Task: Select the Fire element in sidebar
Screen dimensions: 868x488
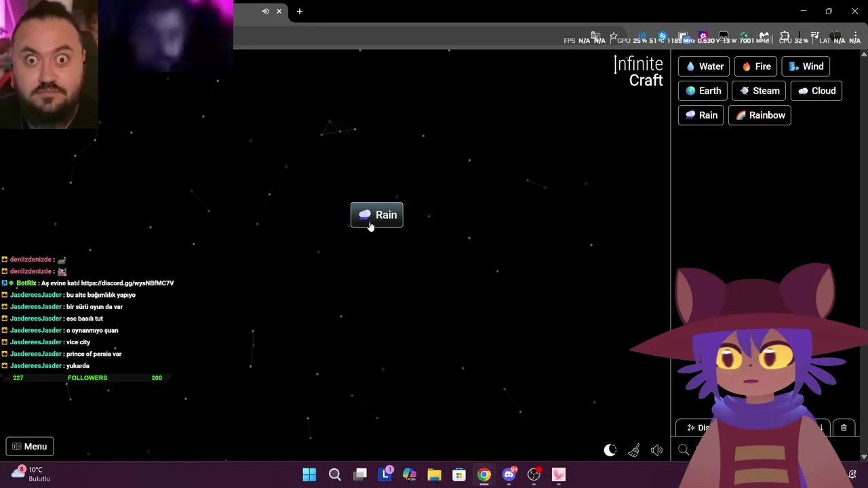Action: tap(755, 66)
